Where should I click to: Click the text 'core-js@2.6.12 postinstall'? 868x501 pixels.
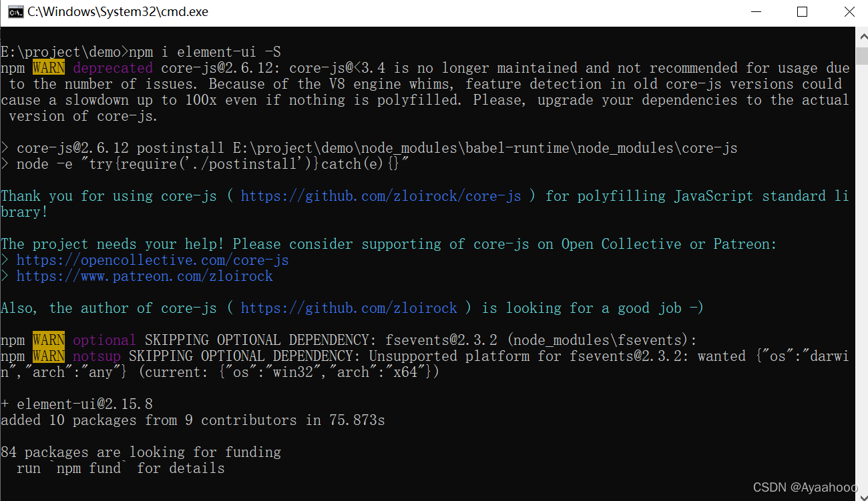(x=121, y=148)
